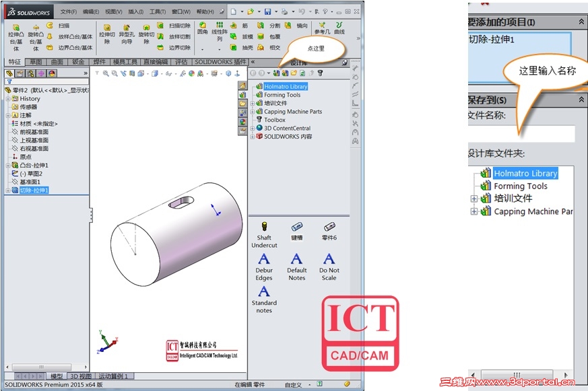Open the Reference Geometry (参考几何体) tool

point(322,28)
